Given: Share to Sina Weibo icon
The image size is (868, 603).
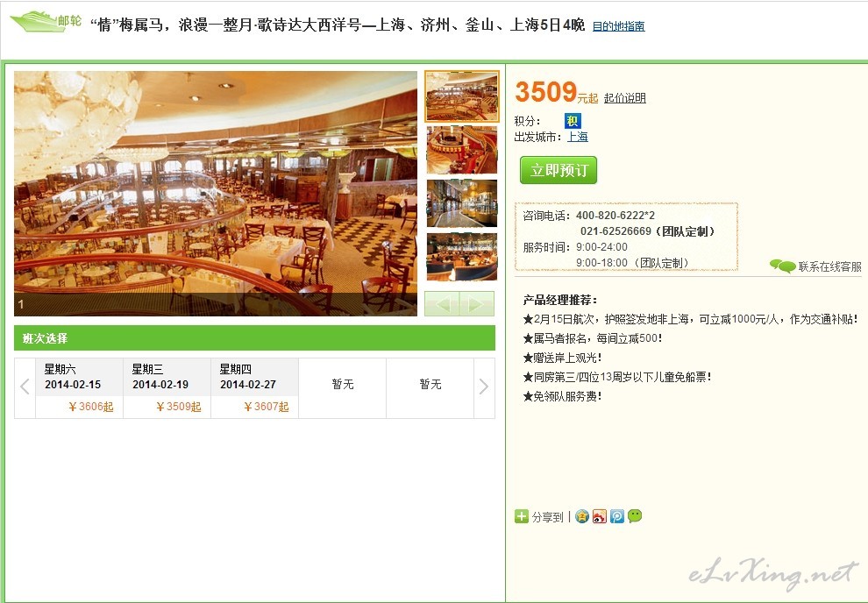Looking at the screenshot, I should pyautogui.click(x=600, y=516).
